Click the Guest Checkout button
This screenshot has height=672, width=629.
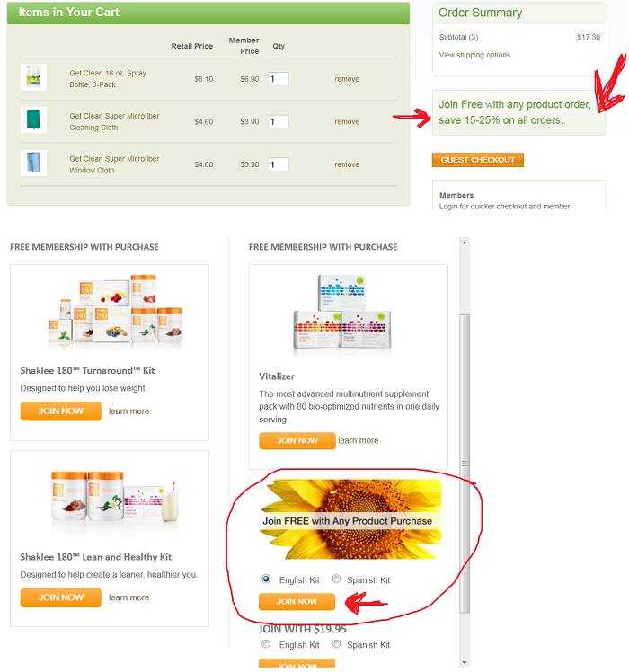click(x=478, y=160)
